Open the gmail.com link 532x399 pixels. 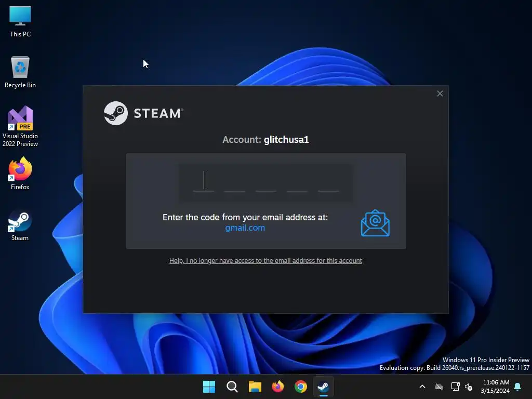pos(245,228)
